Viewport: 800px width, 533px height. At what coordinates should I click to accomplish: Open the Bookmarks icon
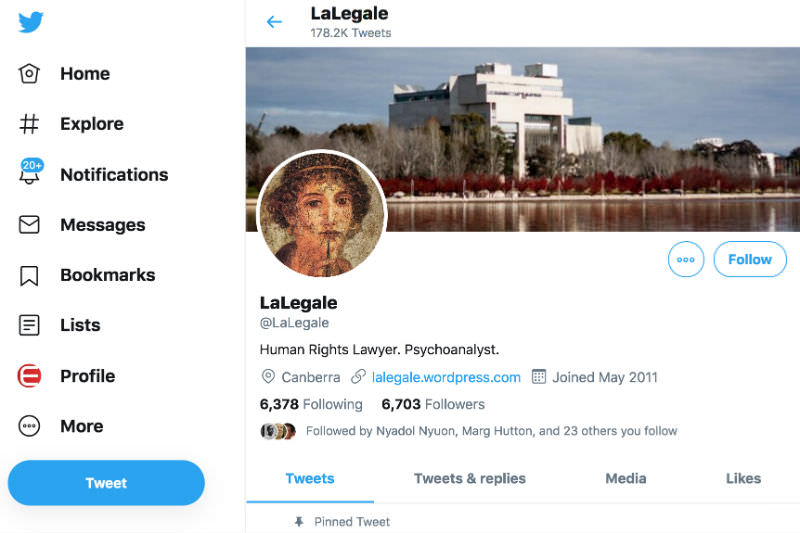[x=29, y=275]
